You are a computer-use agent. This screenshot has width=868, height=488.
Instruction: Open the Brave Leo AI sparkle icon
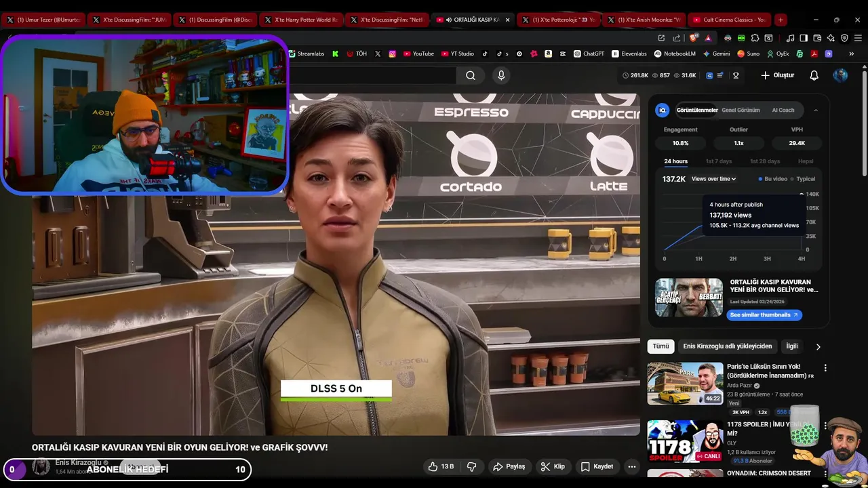[x=831, y=38]
